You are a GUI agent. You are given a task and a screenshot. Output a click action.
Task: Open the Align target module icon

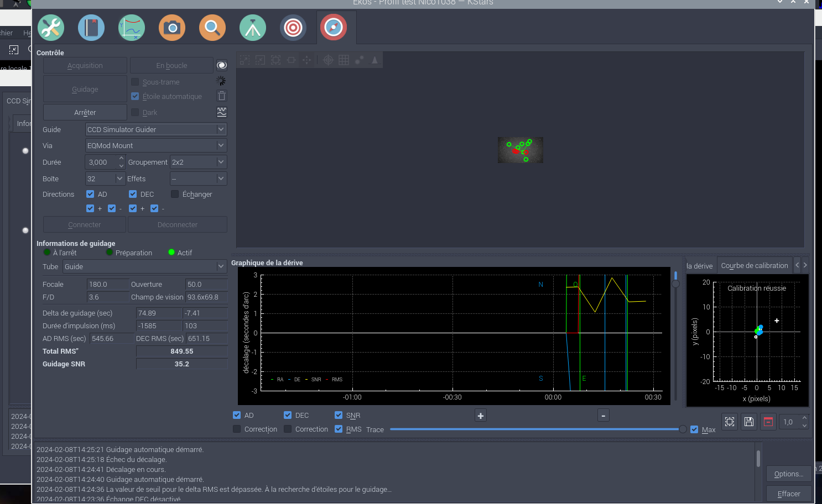point(293,27)
